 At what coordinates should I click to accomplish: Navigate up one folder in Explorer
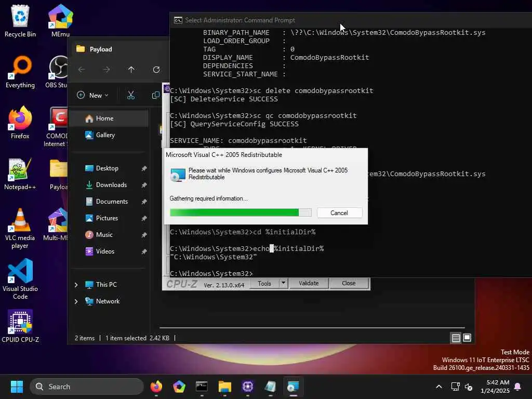pos(131,70)
